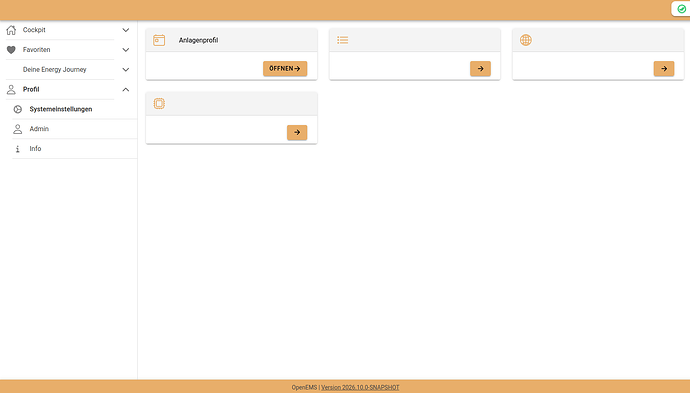The width and height of the screenshot is (690, 393).
Task: Open the Favoriten menu item
Action: 37,50
